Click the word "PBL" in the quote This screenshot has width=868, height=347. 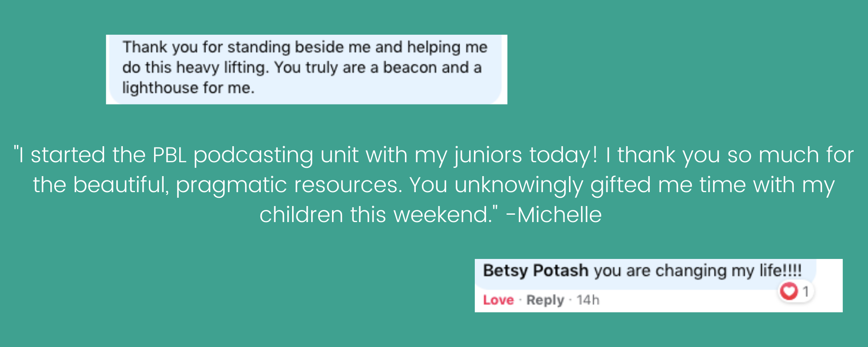pos(169,155)
